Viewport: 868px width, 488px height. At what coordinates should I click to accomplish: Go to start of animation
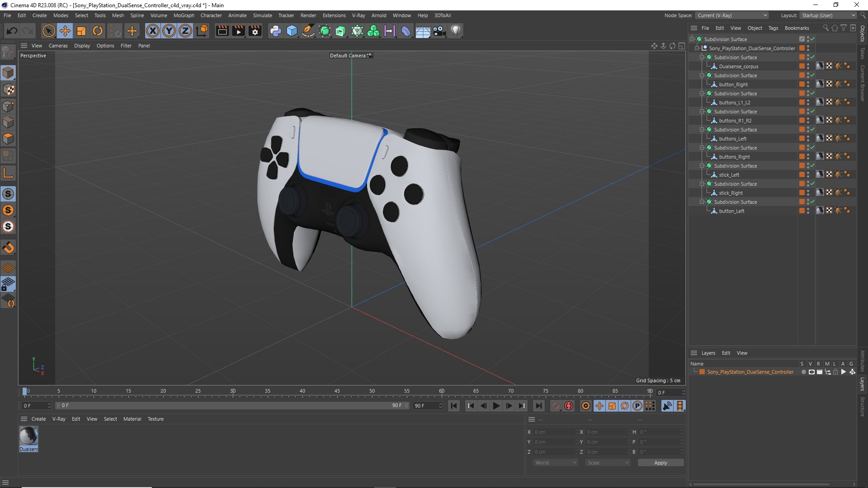coord(454,406)
